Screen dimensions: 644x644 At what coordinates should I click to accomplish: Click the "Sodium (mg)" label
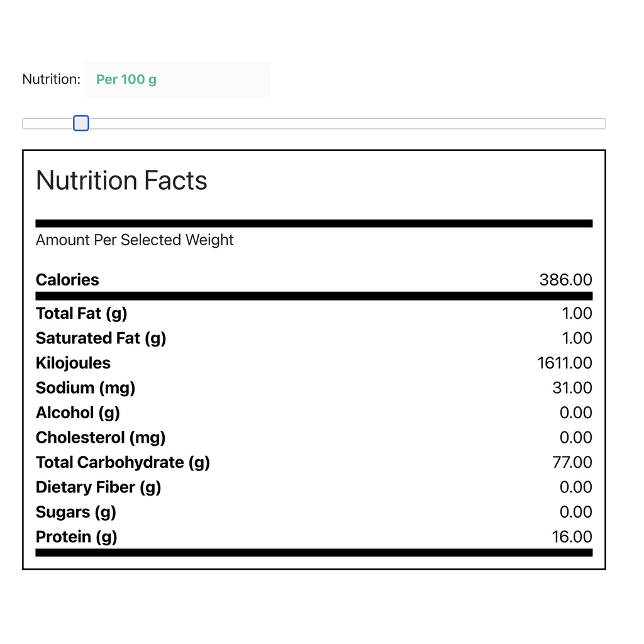click(86, 388)
